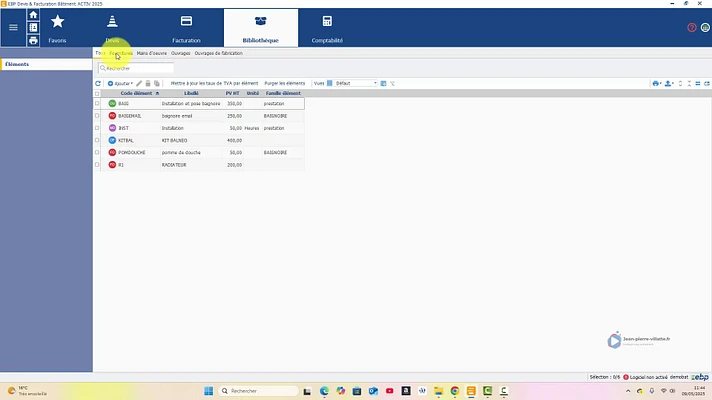Image resolution: width=712 pixels, height=400 pixels.
Task: Select the Mains d'oeuvre filter tab
Action: coord(152,53)
